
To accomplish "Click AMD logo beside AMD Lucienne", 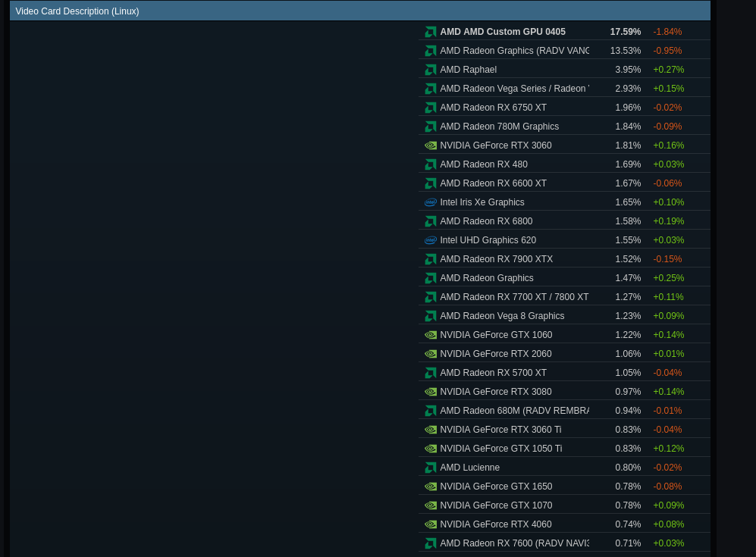I will point(431,468).
